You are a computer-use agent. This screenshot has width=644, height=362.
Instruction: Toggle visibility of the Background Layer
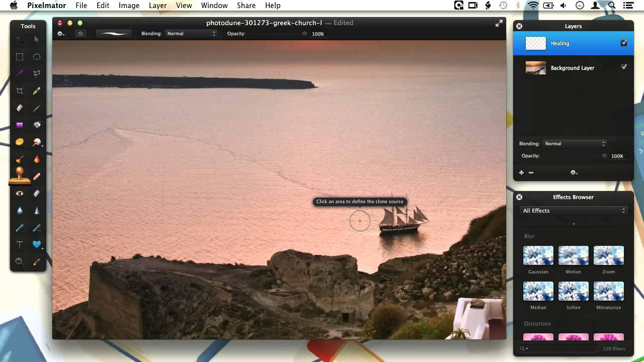(624, 66)
